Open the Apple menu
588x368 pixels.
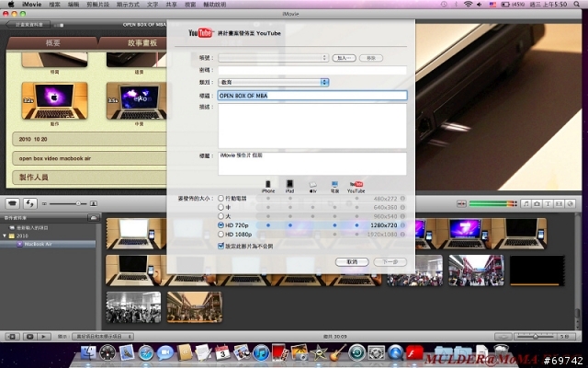point(11,4)
